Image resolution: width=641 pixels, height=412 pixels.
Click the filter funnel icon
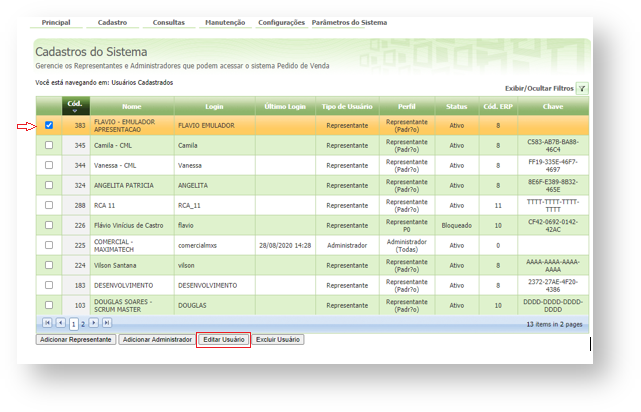point(582,88)
